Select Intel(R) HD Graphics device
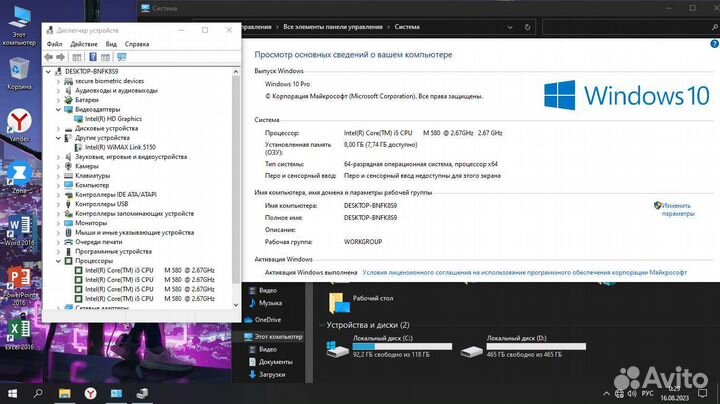The image size is (720, 404). pos(113,119)
